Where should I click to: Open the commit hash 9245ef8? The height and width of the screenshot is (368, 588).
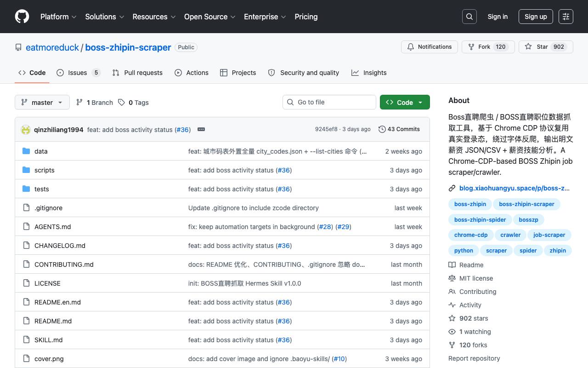point(326,129)
